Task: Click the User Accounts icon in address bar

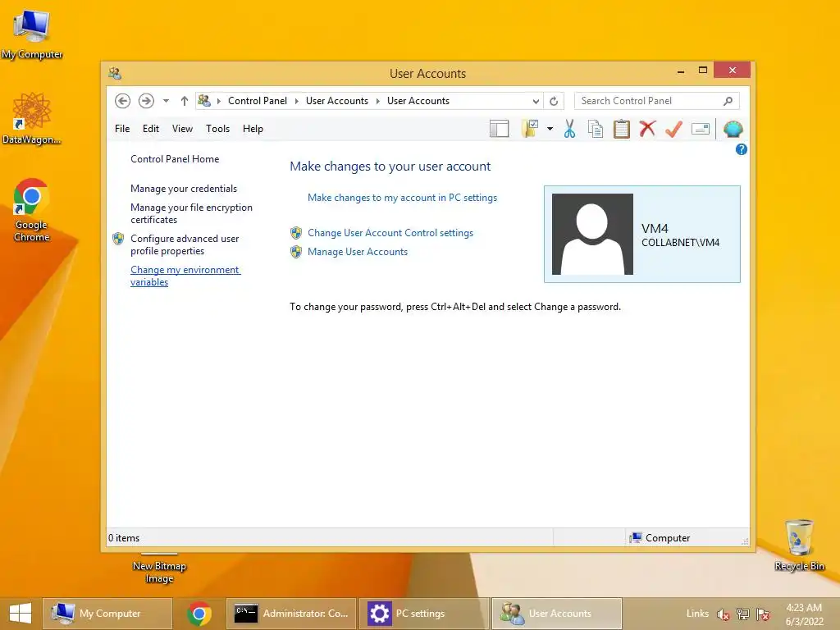Action: pyautogui.click(x=204, y=100)
